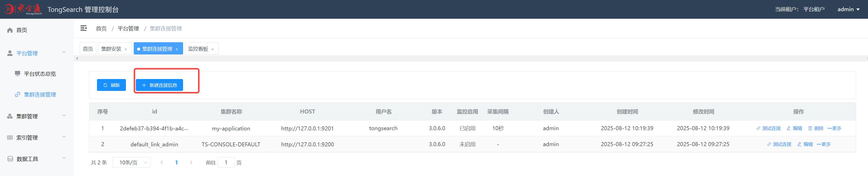The height and width of the screenshot is (176, 868).
Task: Click the 前往 page number input
Action: (226, 163)
